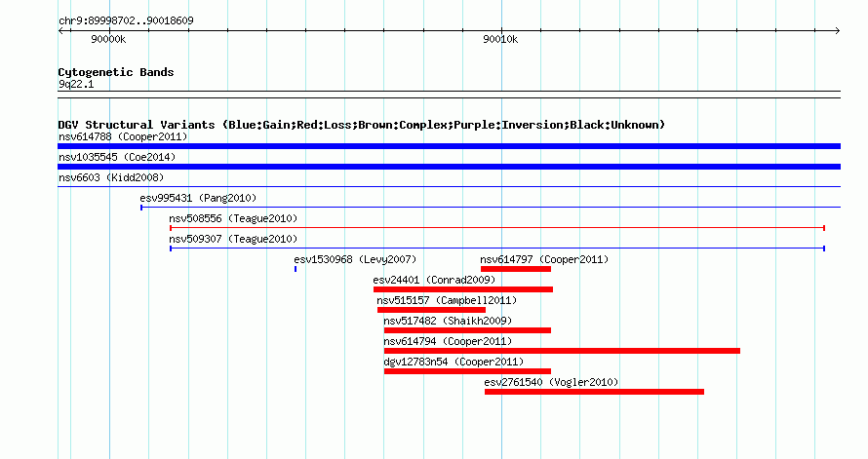Image resolution: width=868 pixels, height=459 pixels.
Task: Select the nsv614797 red loss bar
Action: (x=516, y=269)
